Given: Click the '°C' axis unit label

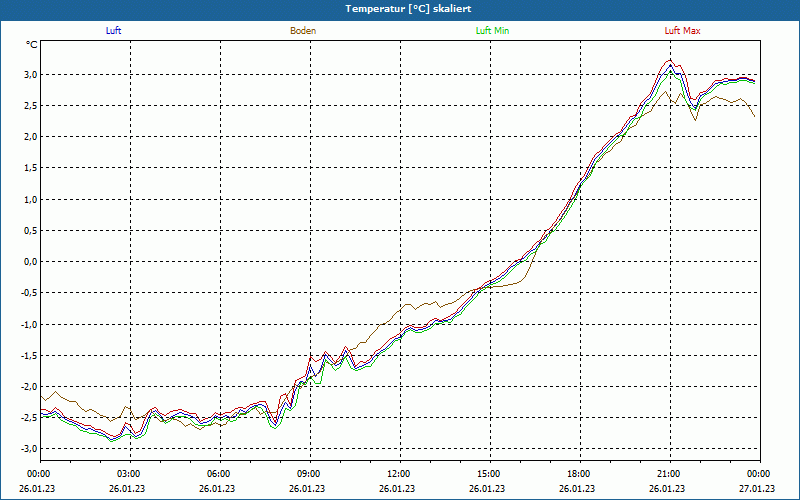Looking at the screenshot, I should tap(32, 45).
